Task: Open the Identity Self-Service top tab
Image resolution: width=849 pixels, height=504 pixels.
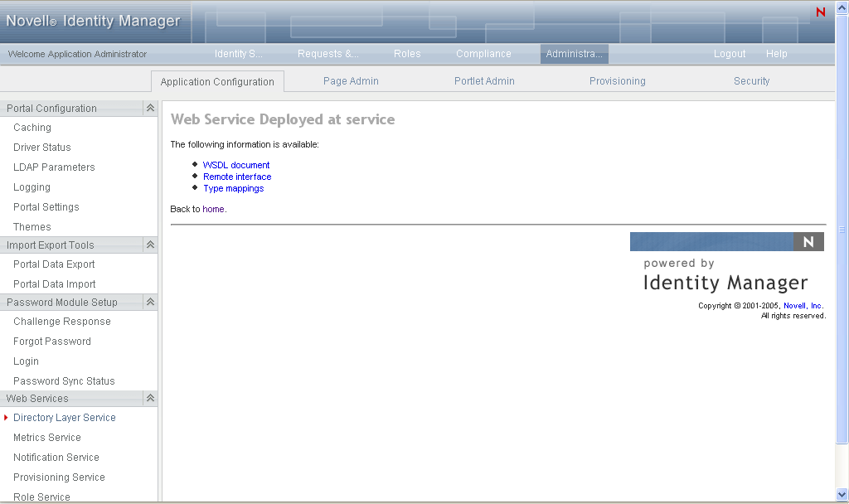Action: 238,54
